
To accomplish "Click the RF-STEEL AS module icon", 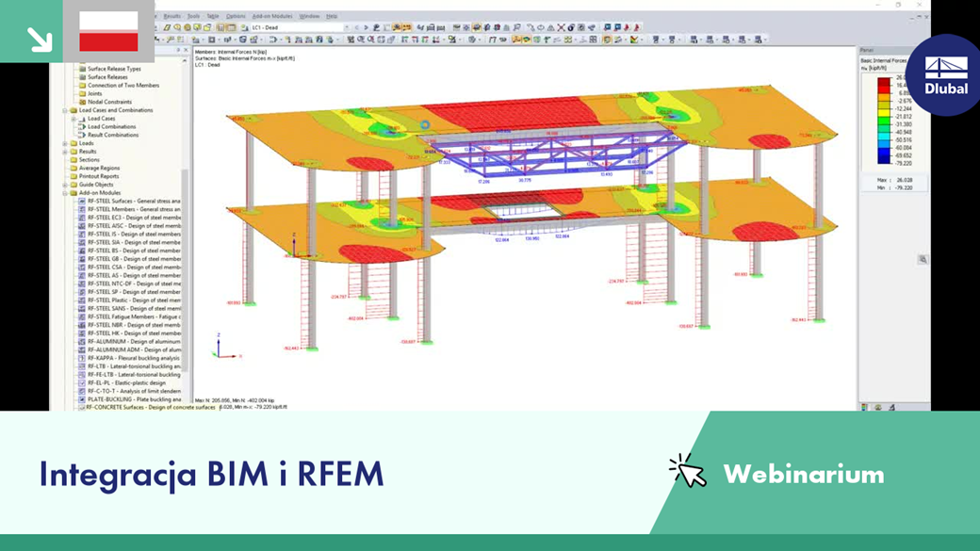I will [82, 275].
